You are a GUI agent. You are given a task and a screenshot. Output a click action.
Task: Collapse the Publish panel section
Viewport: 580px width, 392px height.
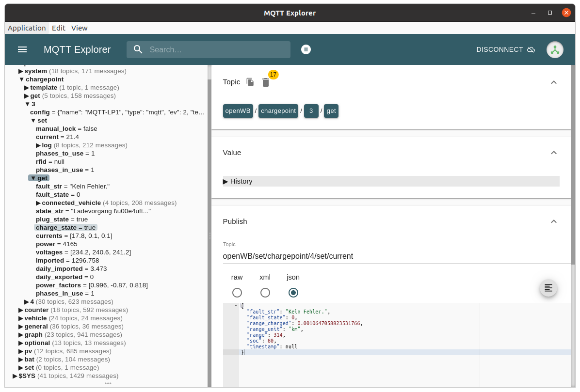(553, 221)
